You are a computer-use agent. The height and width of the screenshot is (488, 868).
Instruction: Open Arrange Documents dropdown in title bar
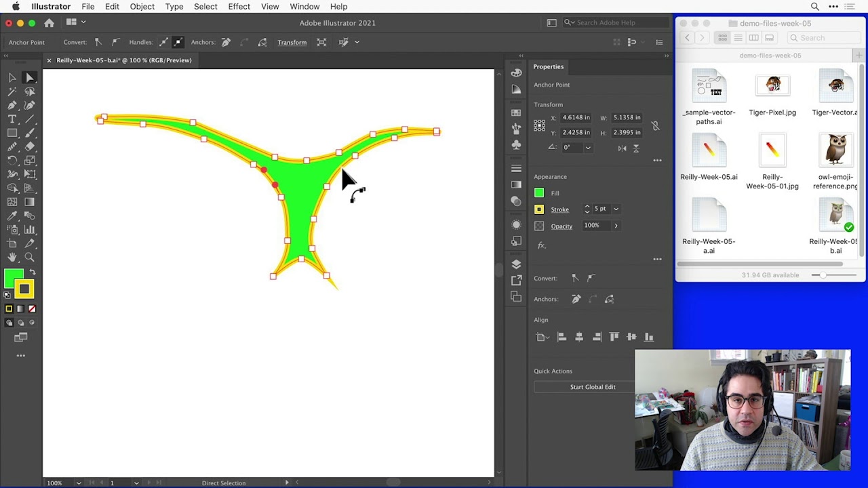tap(75, 22)
